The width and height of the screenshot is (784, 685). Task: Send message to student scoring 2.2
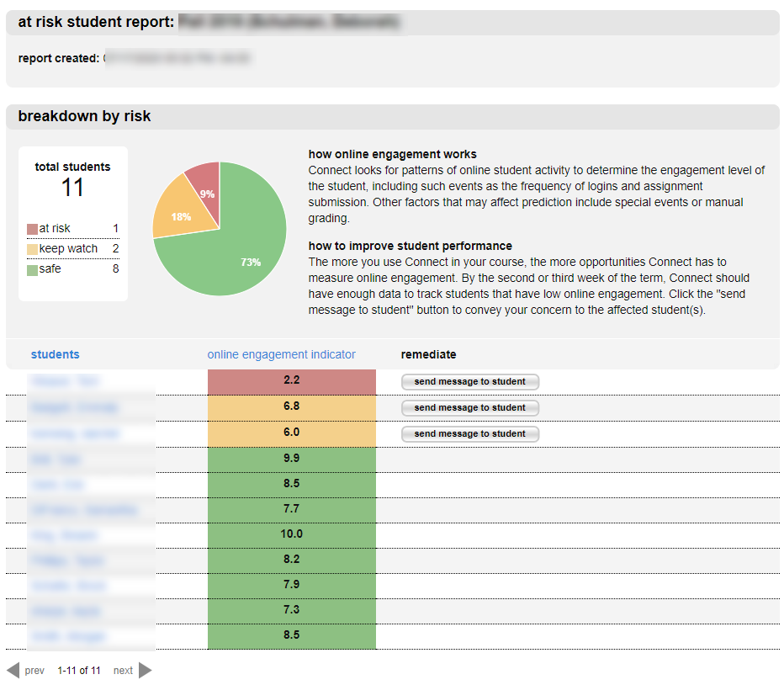[x=469, y=382]
